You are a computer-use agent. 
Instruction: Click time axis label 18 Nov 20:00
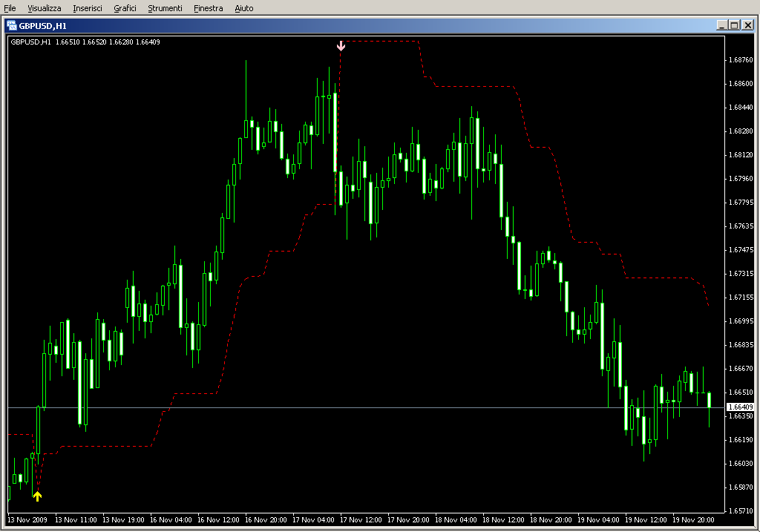551,520
